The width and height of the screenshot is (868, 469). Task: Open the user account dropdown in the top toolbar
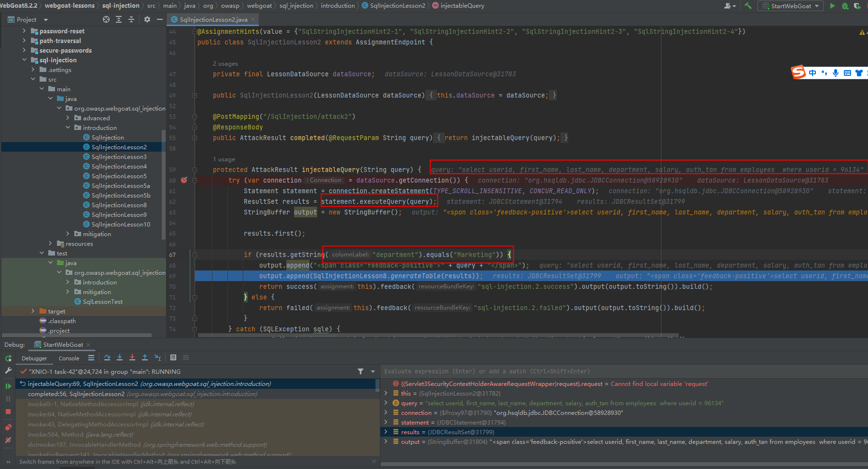coord(730,6)
